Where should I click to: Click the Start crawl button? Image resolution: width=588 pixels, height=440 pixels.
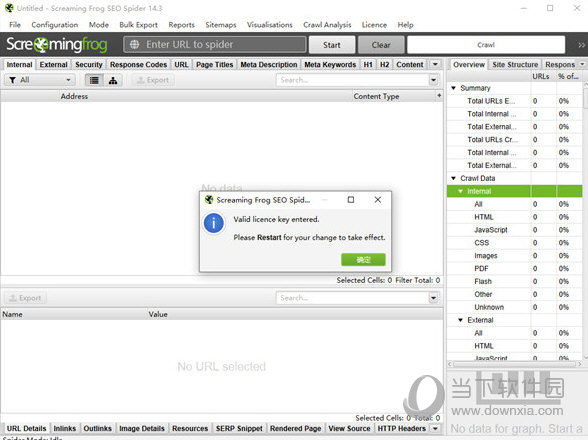click(x=332, y=45)
